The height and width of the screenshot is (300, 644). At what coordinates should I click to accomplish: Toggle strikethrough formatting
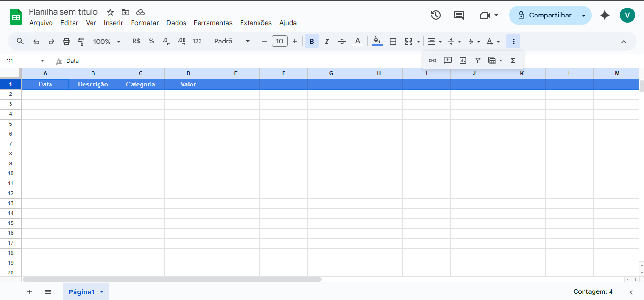(x=342, y=42)
